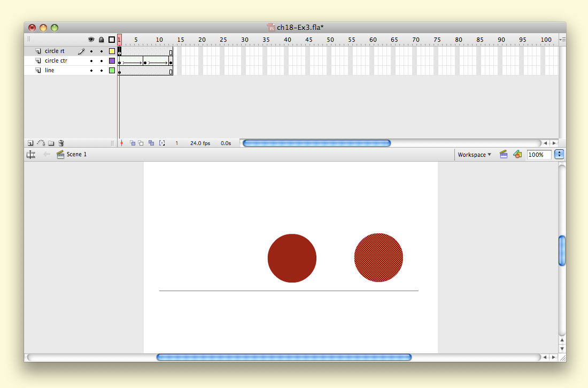The width and height of the screenshot is (588, 388).
Task: Click frame 50 on the timeline ruler
Action: (330, 40)
